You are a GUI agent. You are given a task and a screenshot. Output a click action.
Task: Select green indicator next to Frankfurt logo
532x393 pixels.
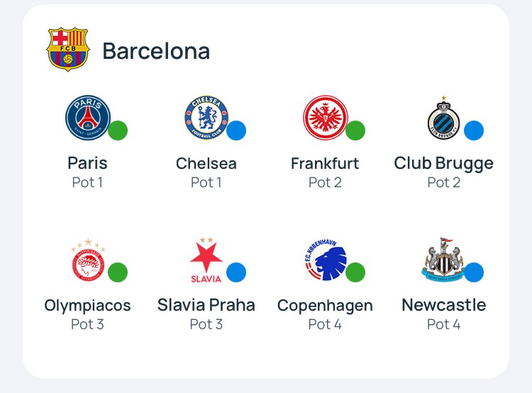tap(355, 131)
